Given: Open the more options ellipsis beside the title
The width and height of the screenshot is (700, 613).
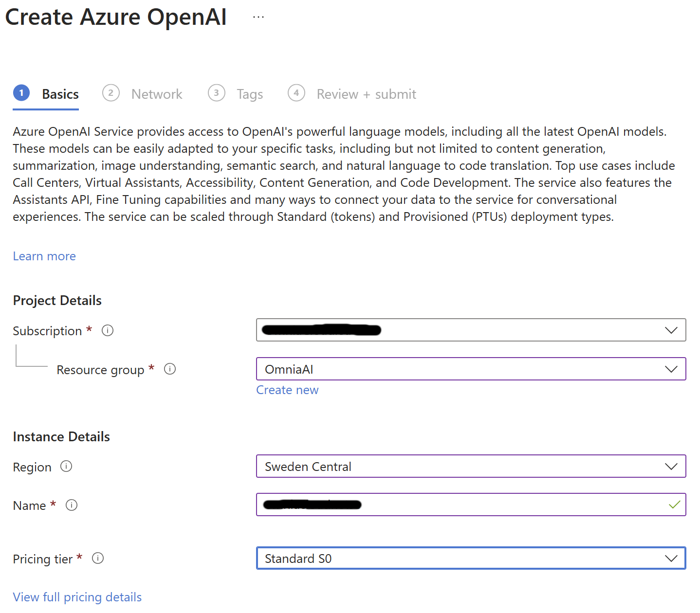Looking at the screenshot, I should click(x=258, y=17).
